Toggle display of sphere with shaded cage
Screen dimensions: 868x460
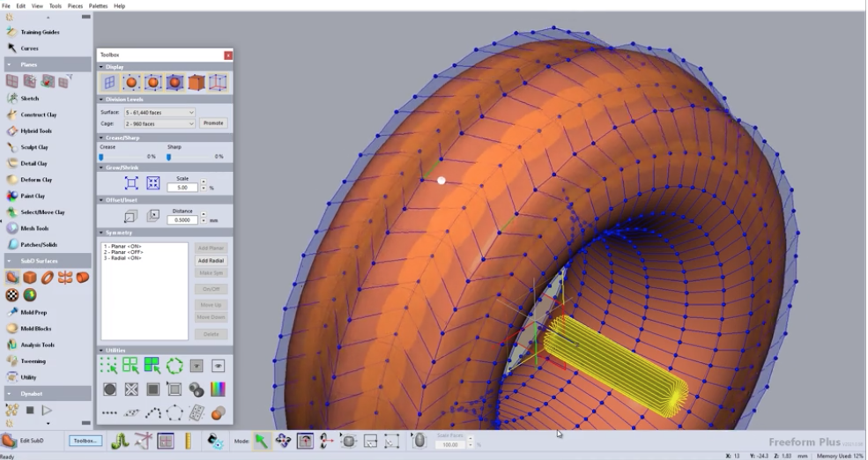(174, 83)
